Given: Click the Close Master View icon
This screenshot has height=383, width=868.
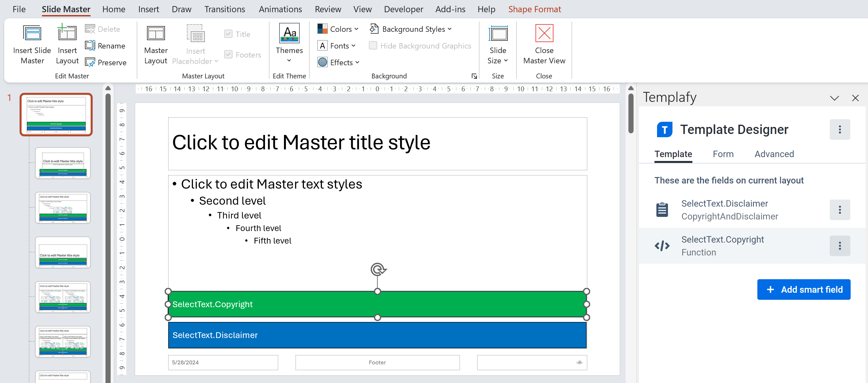Looking at the screenshot, I should click(544, 33).
